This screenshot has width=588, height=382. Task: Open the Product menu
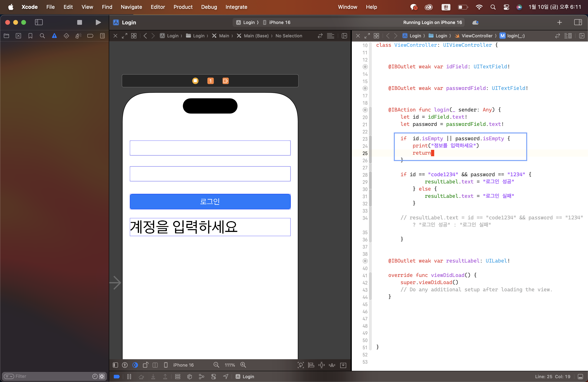pyautogui.click(x=183, y=7)
